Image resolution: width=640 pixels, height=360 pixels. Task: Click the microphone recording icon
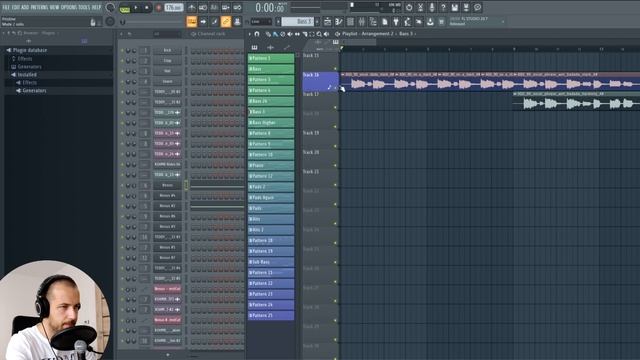coord(432,7)
